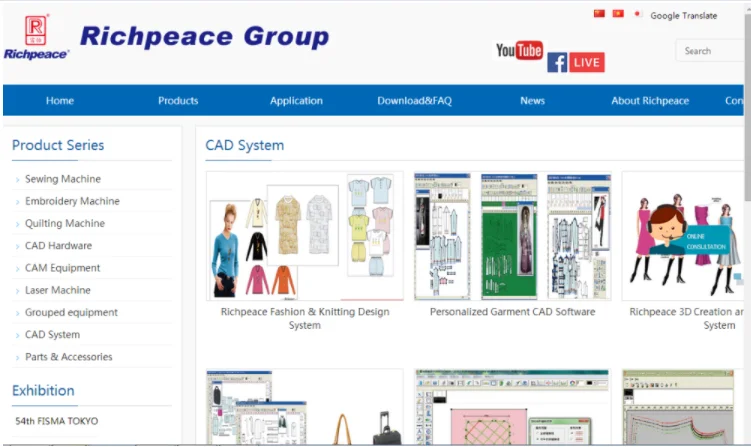Open the YouTube channel icon
Image resolution: width=751 pixels, height=447 pixels.
point(519,50)
